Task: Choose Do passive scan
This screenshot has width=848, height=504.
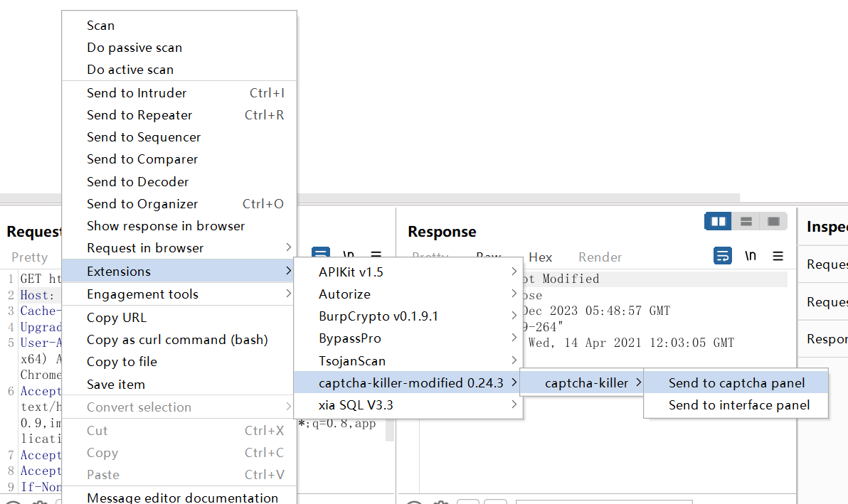Action: coord(179,48)
